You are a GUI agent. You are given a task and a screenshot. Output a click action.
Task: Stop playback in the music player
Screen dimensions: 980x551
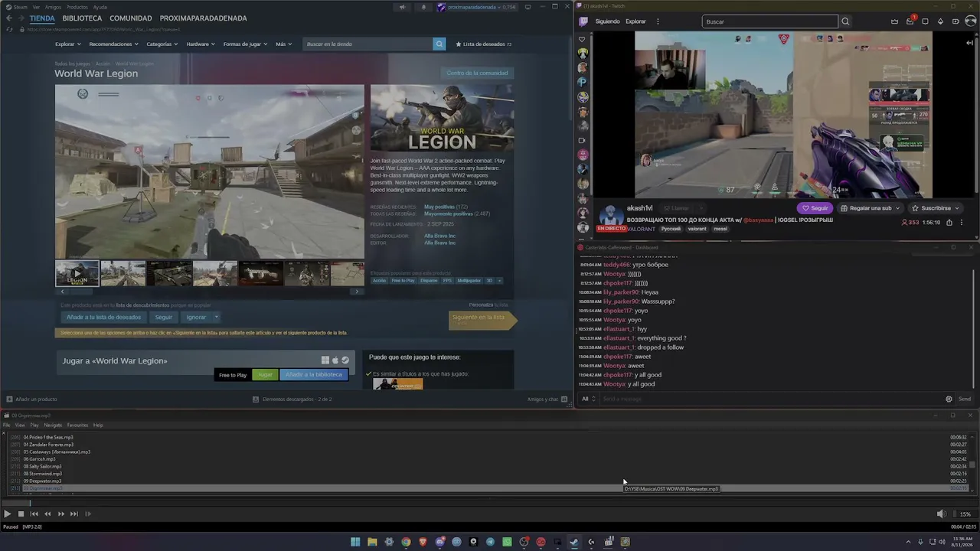[21, 514]
